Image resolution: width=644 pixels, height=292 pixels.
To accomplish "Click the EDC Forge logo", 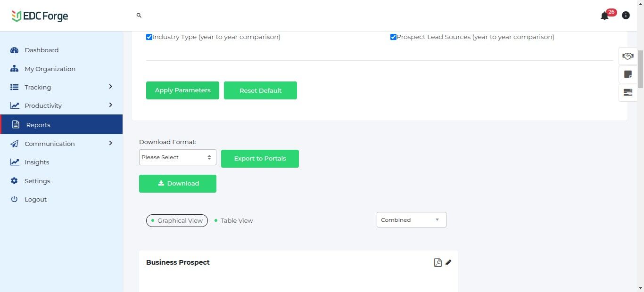I will tap(40, 16).
